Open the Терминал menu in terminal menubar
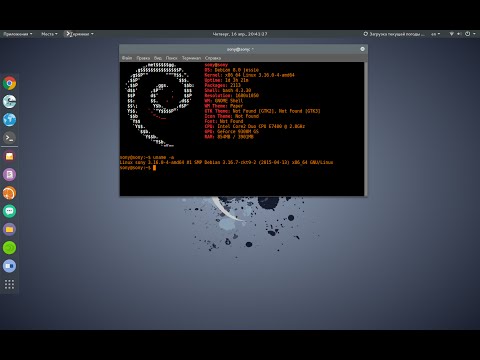Viewport: 480px width, 360px height. point(191,58)
